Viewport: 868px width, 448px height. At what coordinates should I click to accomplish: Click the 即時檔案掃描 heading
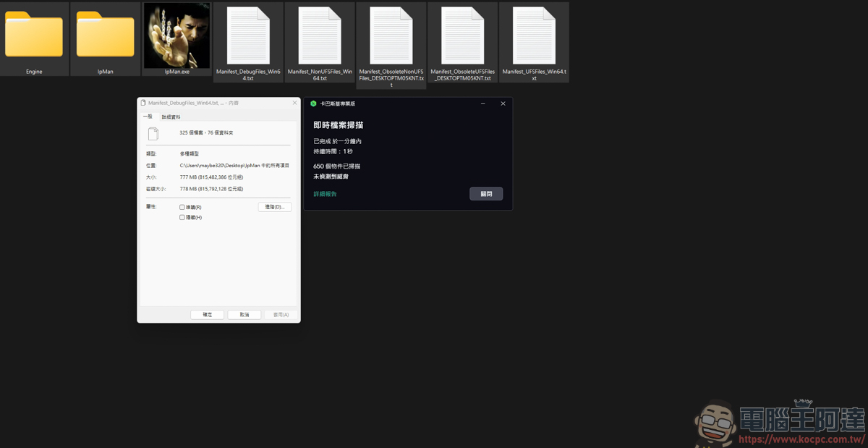coord(338,125)
